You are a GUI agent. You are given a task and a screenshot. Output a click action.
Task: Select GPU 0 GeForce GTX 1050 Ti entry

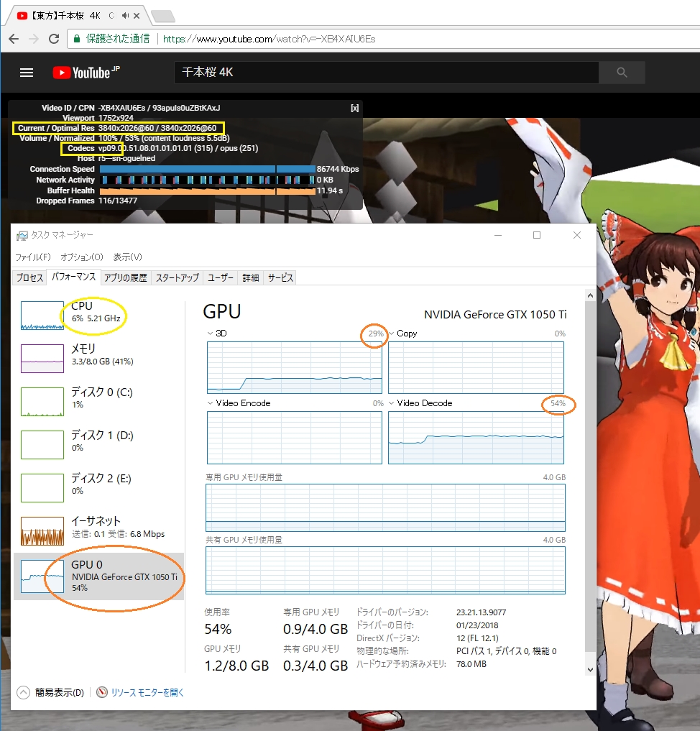[98, 576]
